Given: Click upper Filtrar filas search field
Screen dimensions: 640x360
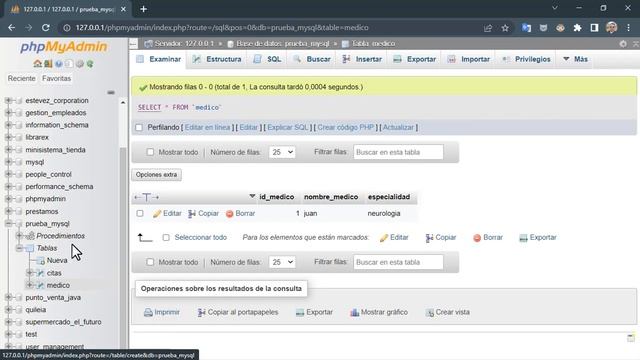Looking at the screenshot, I should (398, 152).
